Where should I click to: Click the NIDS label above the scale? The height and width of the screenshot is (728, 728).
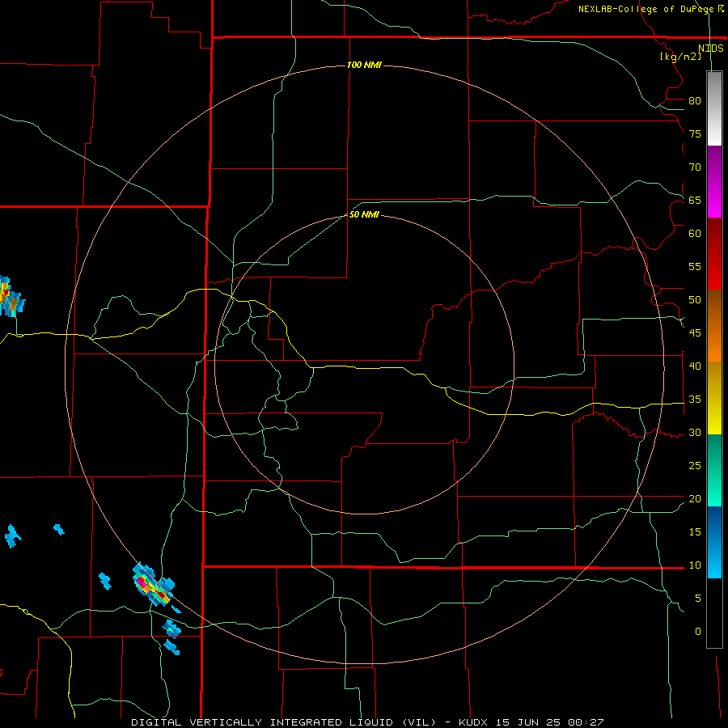coord(710,49)
